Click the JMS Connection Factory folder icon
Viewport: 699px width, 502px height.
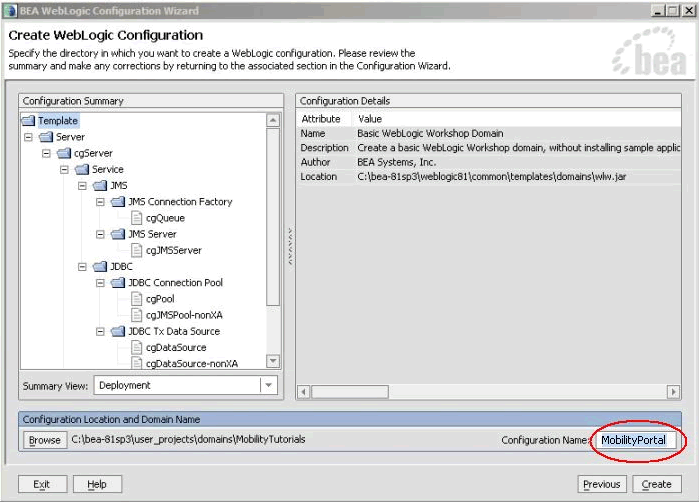tap(118, 202)
